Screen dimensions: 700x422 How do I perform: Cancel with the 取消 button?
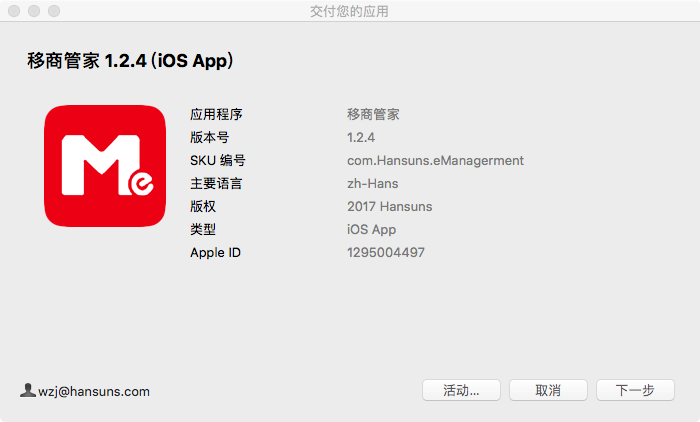(548, 390)
